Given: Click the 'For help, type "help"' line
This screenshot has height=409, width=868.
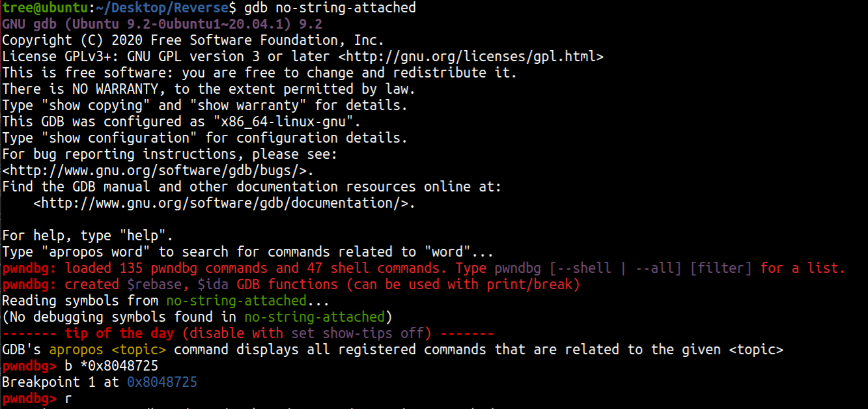Looking at the screenshot, I should (x=87, y=236).
